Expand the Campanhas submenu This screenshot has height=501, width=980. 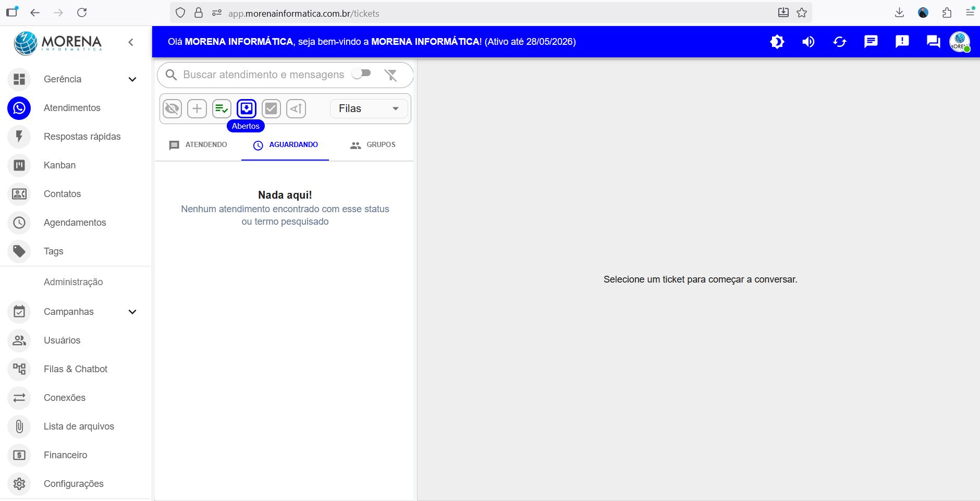[132, 312]
